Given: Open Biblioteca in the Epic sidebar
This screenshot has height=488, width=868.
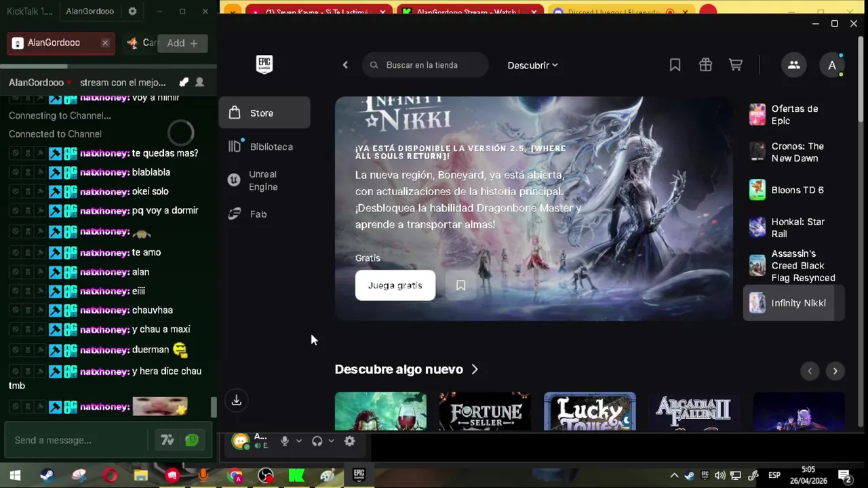Looking at the screenshot, I should pyautogui.click(x=264, y=146).
